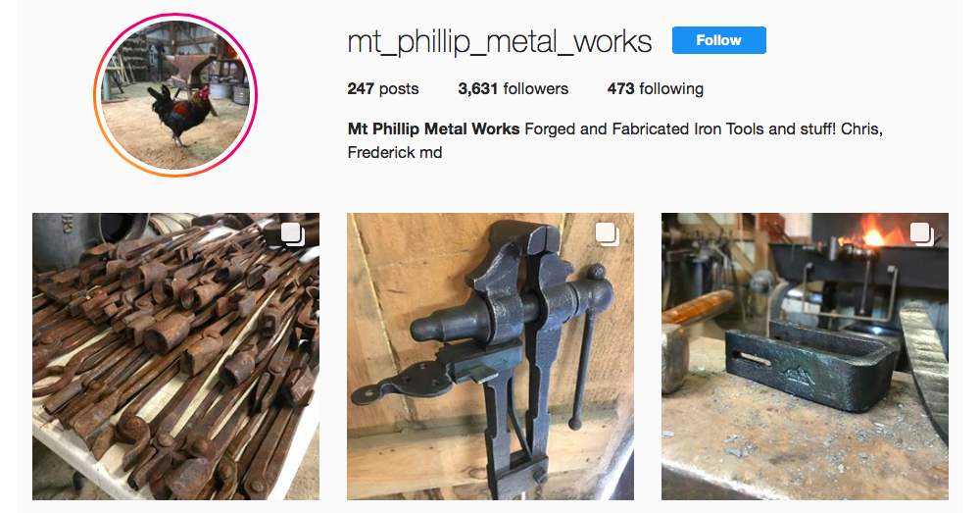Open the forged steel block post
Viewport: 980px width, 513px height.
point(805,356)
